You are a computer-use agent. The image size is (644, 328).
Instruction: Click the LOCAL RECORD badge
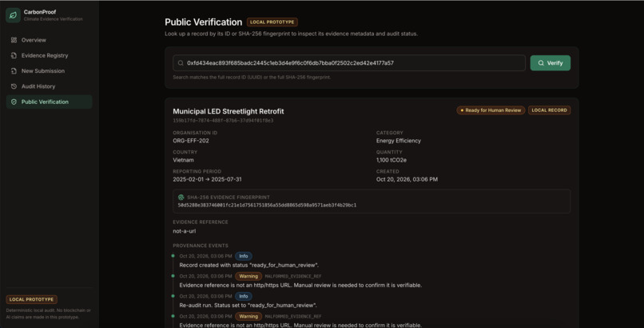pyautogui.click(x=549, y=110)
